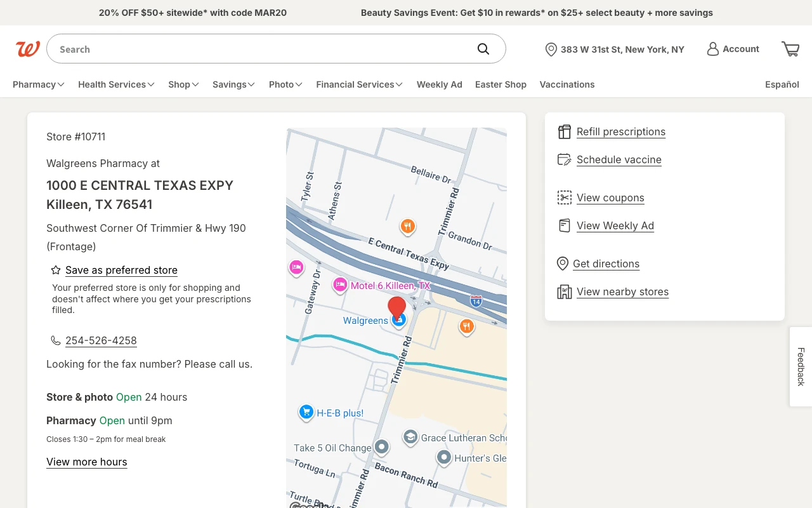This screenshot has width=812, height=508.
Task: Open the View more hours link
Action: [87, 462]
